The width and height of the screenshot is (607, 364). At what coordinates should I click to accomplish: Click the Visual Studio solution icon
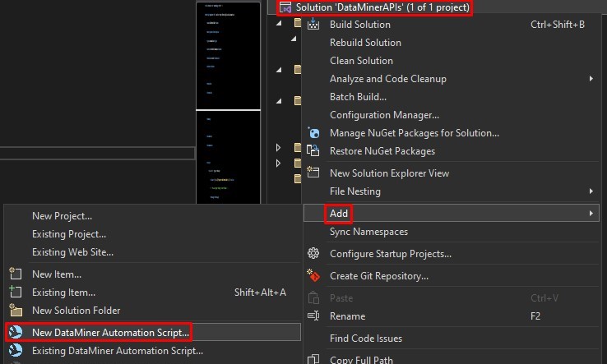tap(285, 7)
